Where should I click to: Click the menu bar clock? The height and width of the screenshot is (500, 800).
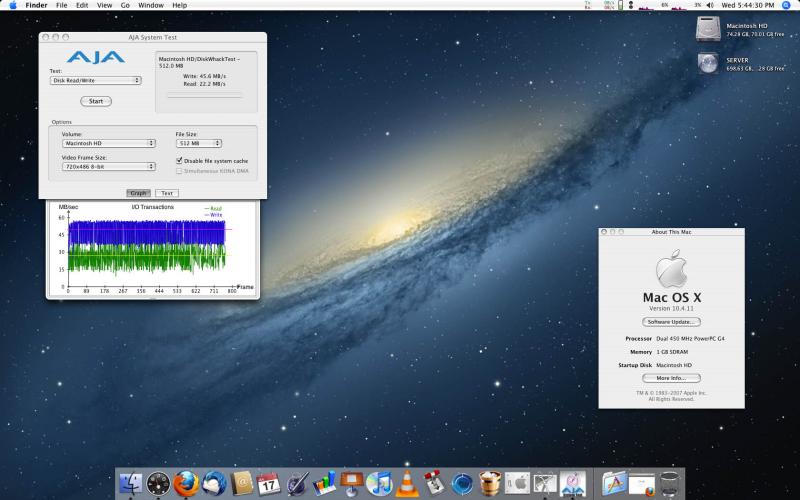tap(747, 5)
